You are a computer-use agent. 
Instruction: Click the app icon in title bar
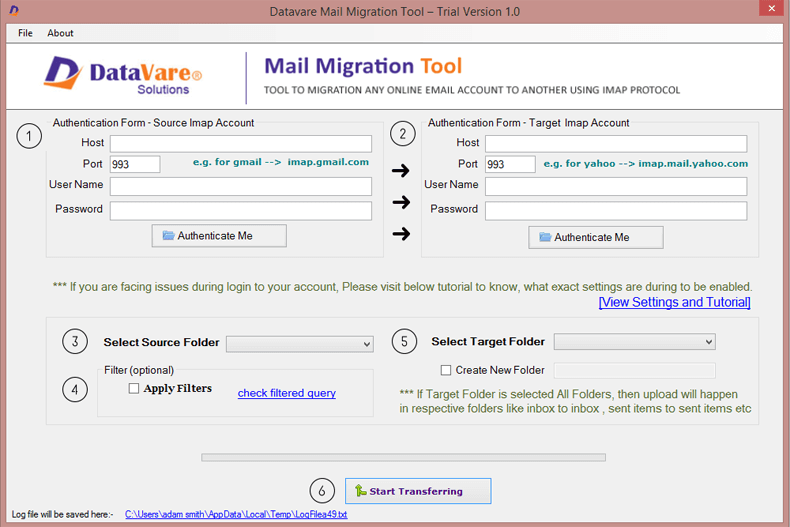pyautogui.click(x=11, y=11)
